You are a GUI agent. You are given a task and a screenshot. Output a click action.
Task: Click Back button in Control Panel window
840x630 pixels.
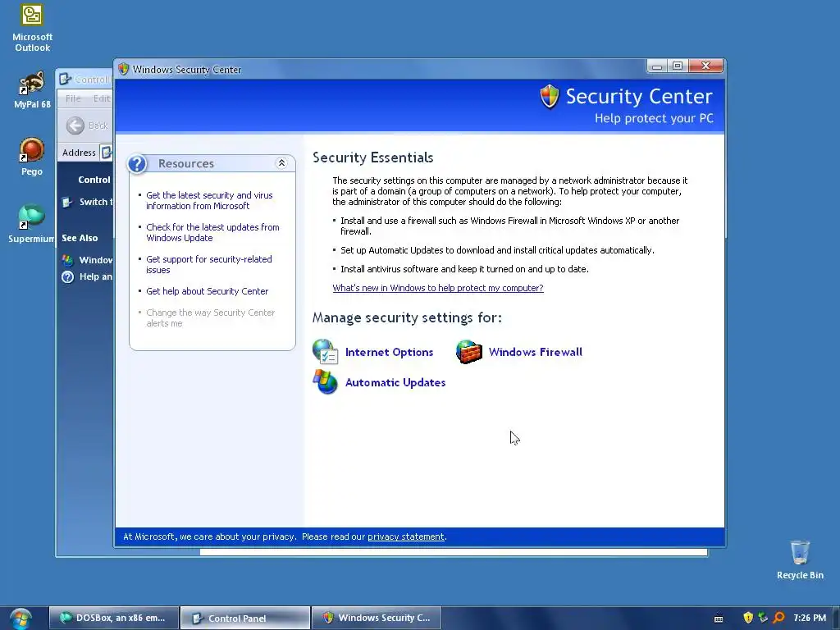[x=86, y=126]
